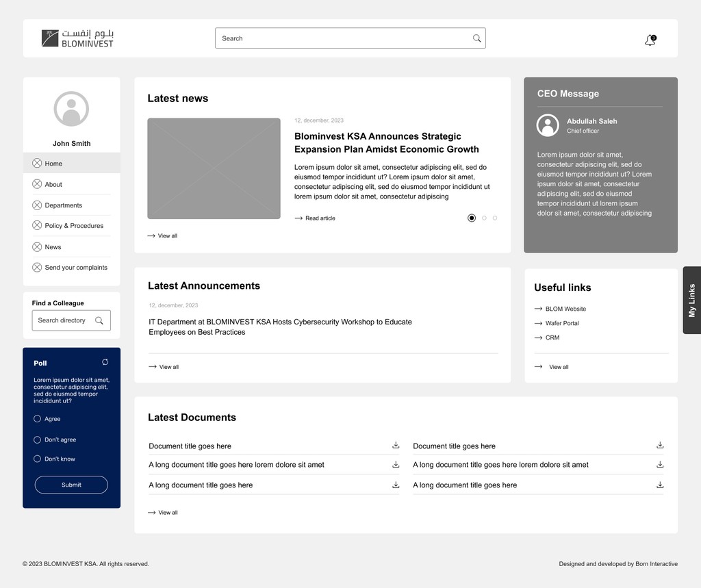Screen dimensions: 701x588
Task: Click the arrow icon next to Read article
Action: click(x=298, y=218)
